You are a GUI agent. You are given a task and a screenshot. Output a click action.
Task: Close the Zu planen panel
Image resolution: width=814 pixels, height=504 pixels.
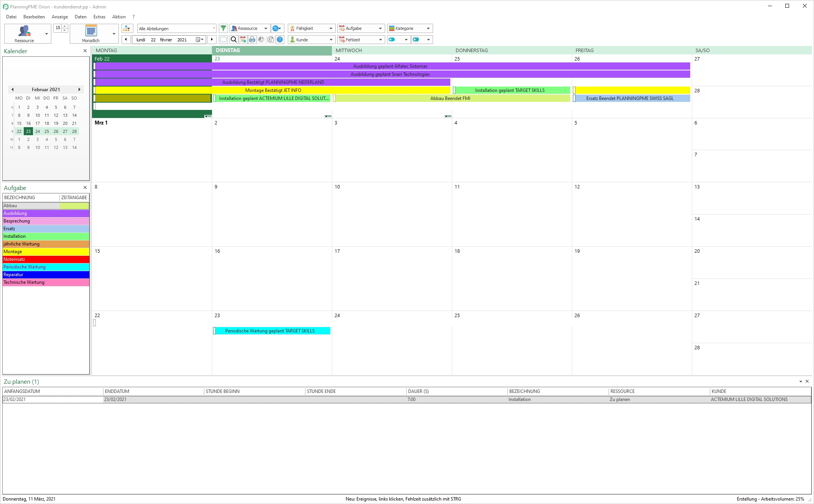point(807,381)
